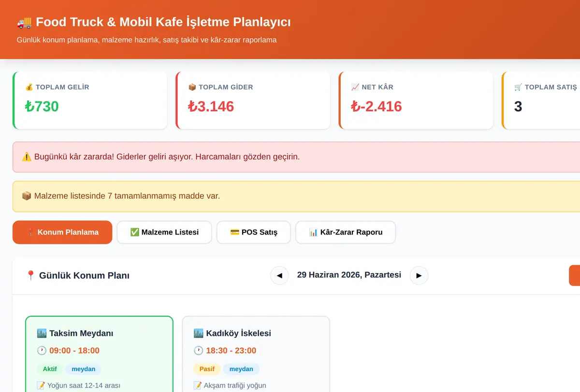Click the note icon by Yoğun saat 12-14 arası
Viewport: 580px width, 392px height.
click(x=41, y=386)
